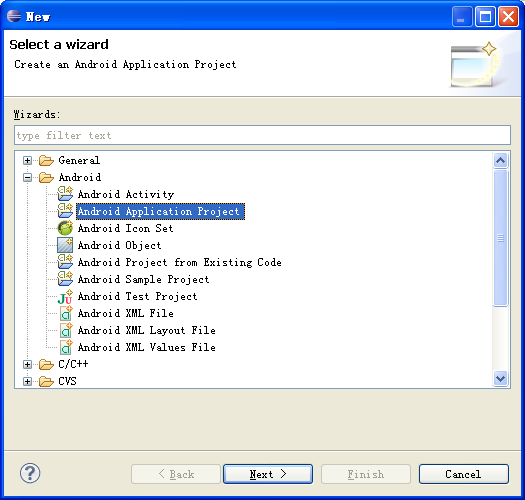
Task: Click the Android XML File icon
Action: pos(66,313)
